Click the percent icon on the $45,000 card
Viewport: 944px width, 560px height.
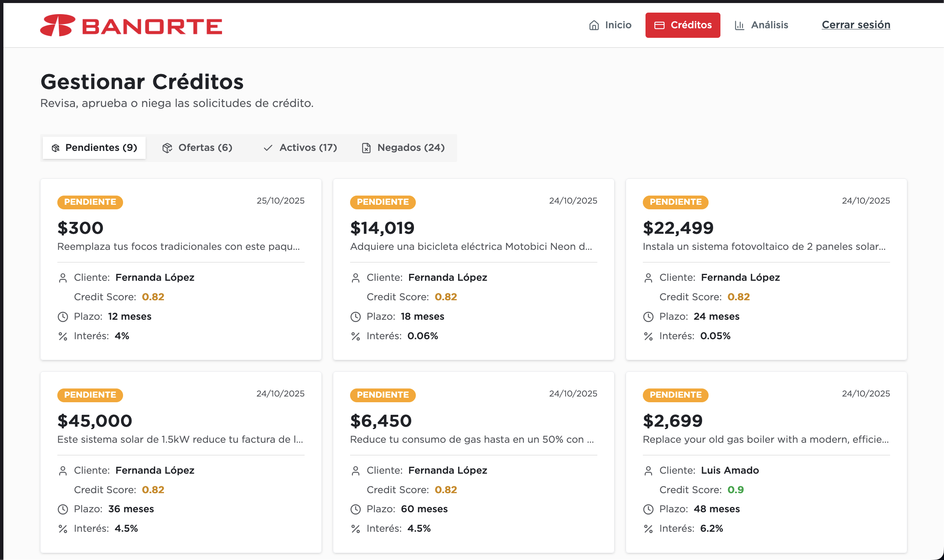coord(63,529)
